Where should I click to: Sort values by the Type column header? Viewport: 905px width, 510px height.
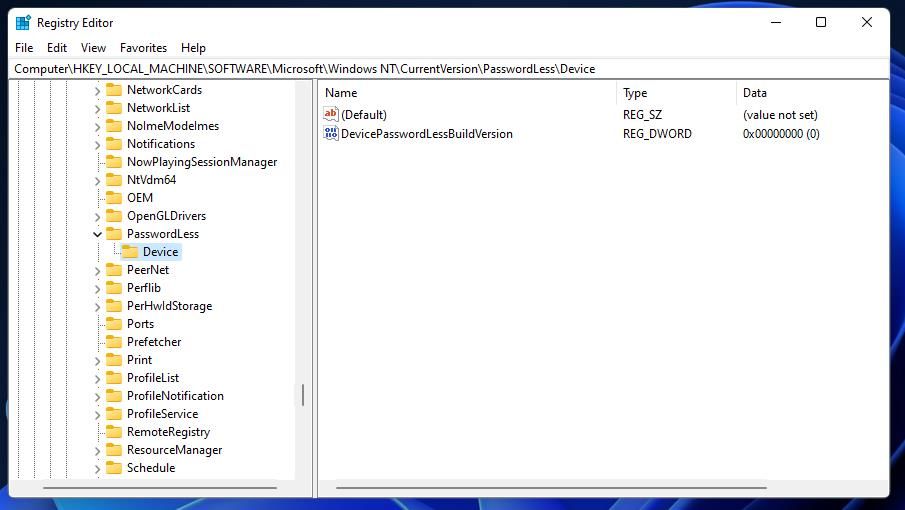[676, 92]
